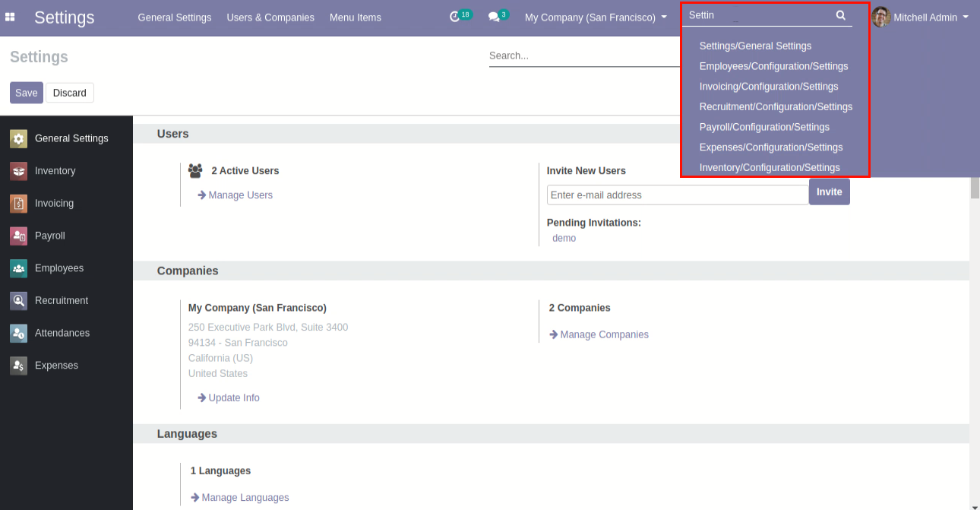The height and width of the screenshot is (510, 980).
Task: Open the Users & Companies menu
Action: coord(270,17)
